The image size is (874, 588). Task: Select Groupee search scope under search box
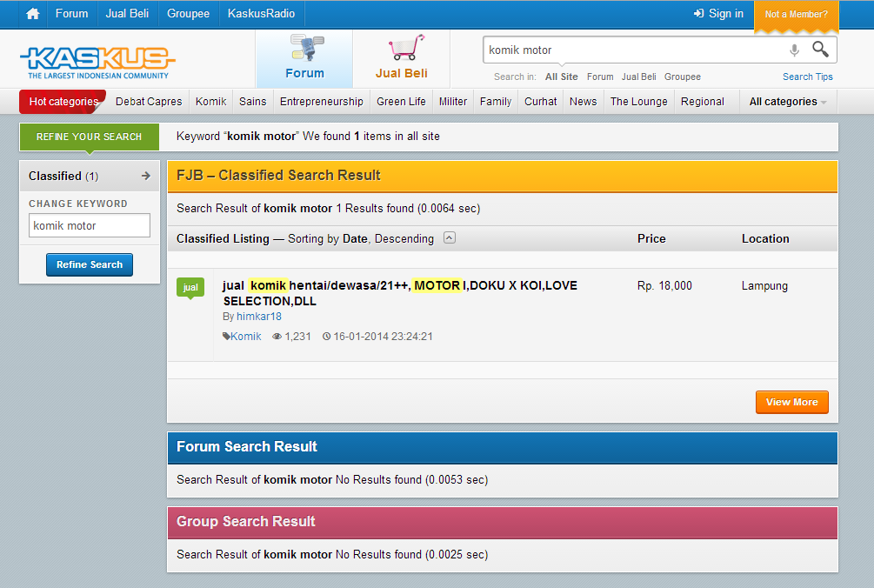pos(683,77)
